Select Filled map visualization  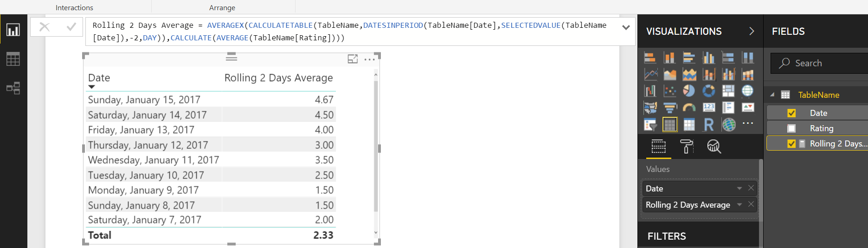pyautogui.click(x=650, y=108)
